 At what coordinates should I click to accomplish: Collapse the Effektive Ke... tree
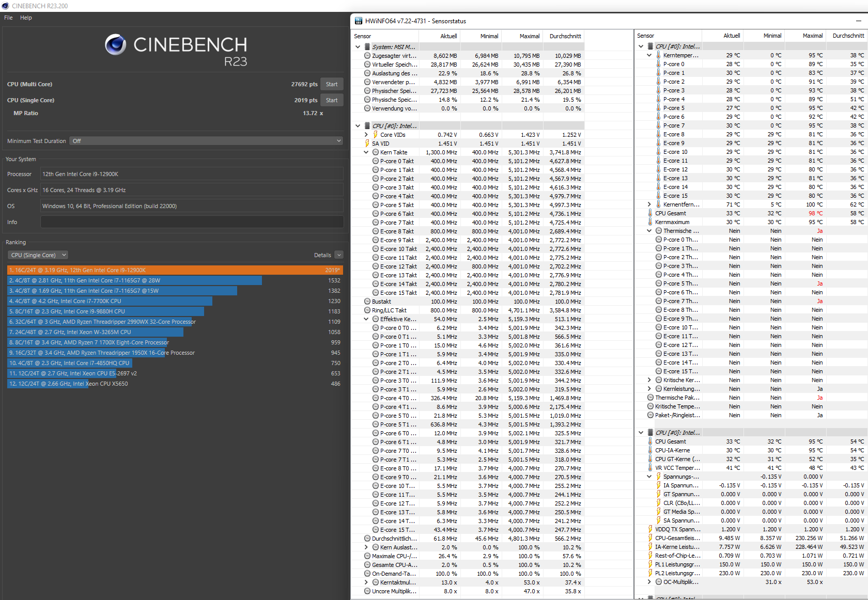pyautogui.click(x=366, y=319)
